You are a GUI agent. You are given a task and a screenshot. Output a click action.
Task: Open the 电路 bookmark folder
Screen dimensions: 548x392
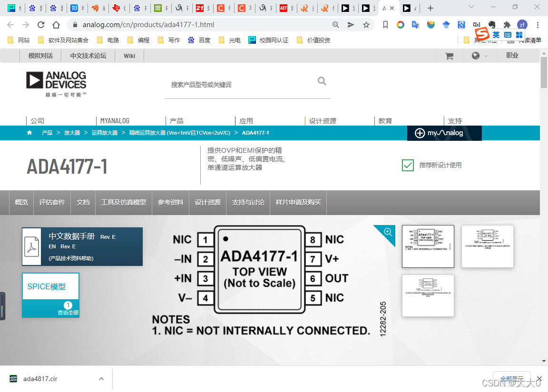coord(108,40)
